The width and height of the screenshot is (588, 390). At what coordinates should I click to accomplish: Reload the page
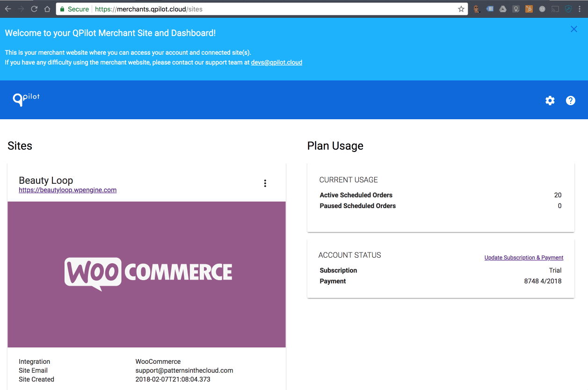(34, 9)
